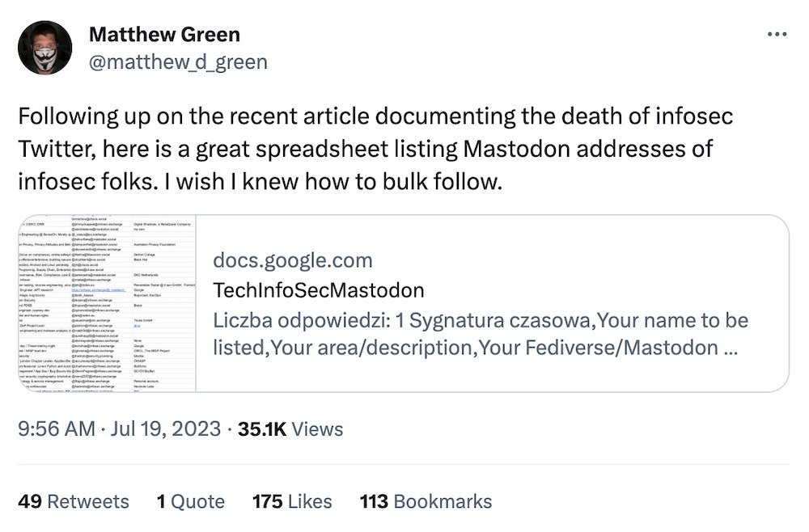This screenshot has width=809, height=532.
Task: Open Matthew Green's profile via his display name
Action: click(x=166, y=35)
